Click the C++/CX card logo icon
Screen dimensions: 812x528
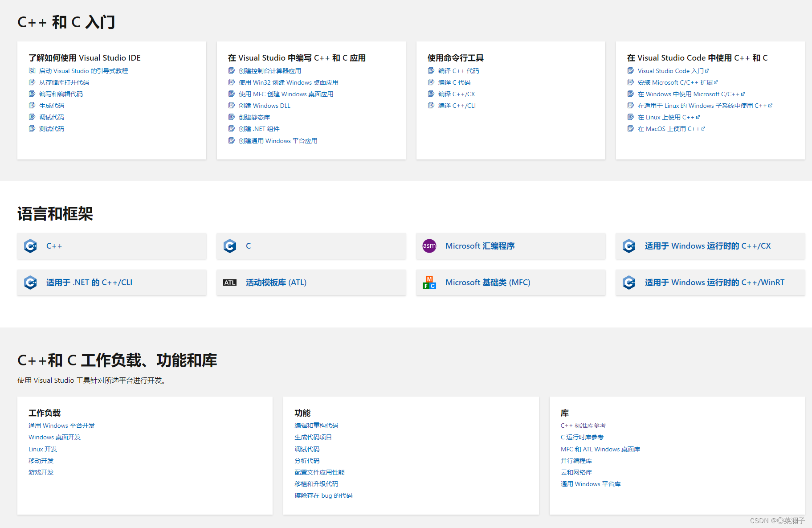click(x=629, y=246)
